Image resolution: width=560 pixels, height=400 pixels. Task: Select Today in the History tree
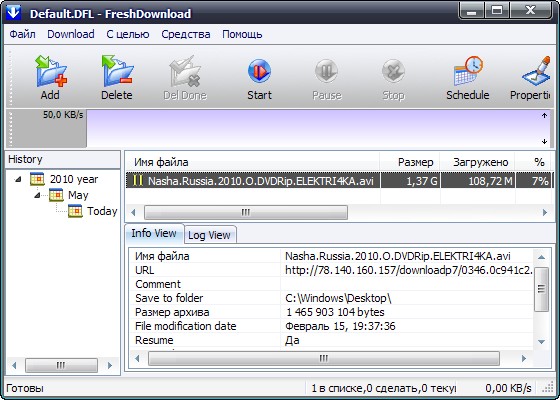[102, 211]
